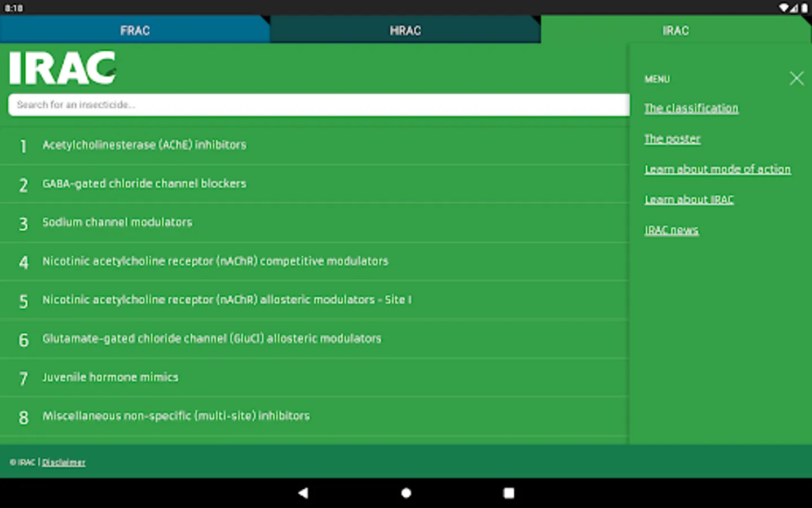This screenshot has width=812, height=508.
Task: Open 'The poster' menu link
Action: click(x=672, y=139)
